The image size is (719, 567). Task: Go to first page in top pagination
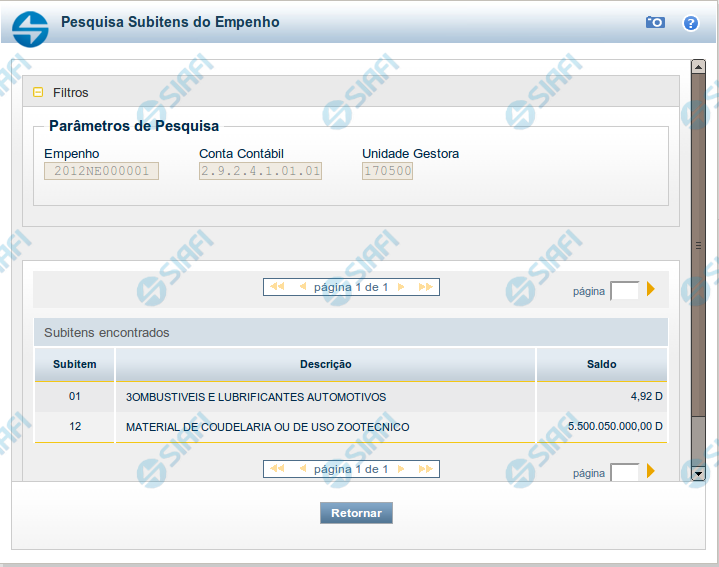pos(277,287)
